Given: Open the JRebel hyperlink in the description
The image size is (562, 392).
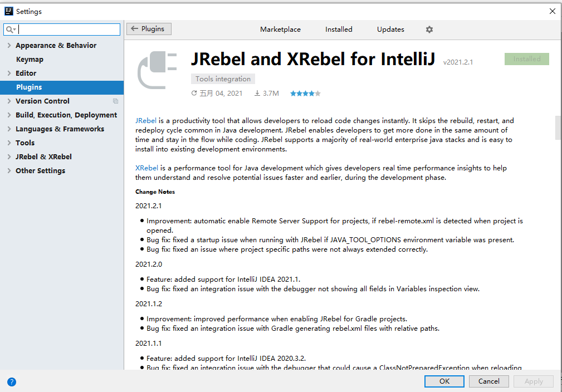Looking at the screenshot, I should tap(146, 120).
